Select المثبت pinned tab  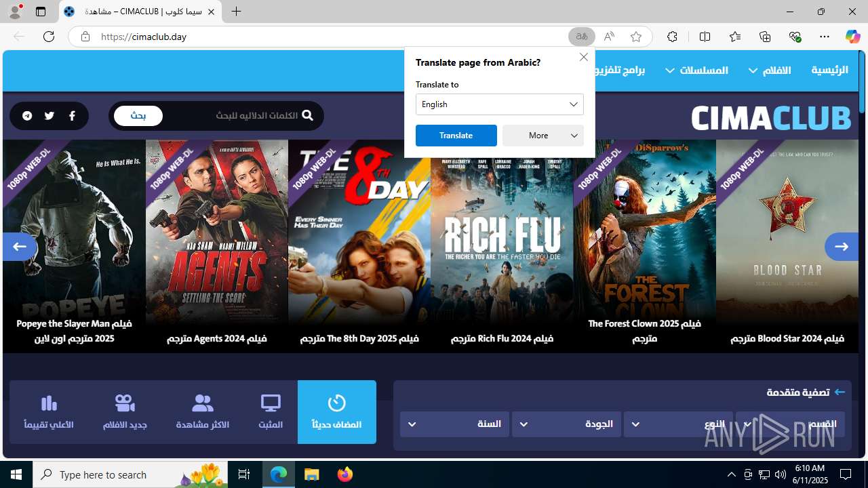(x=271, y=412)
